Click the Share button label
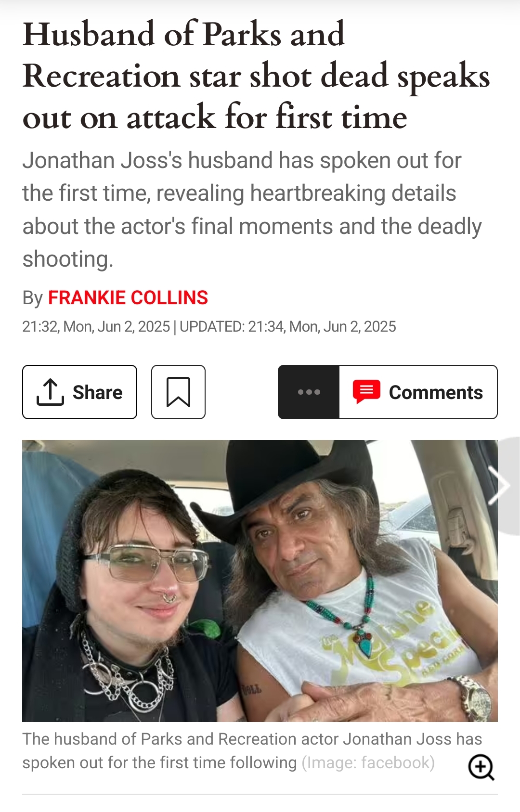 pyautogui.click(x=98, y=392)
